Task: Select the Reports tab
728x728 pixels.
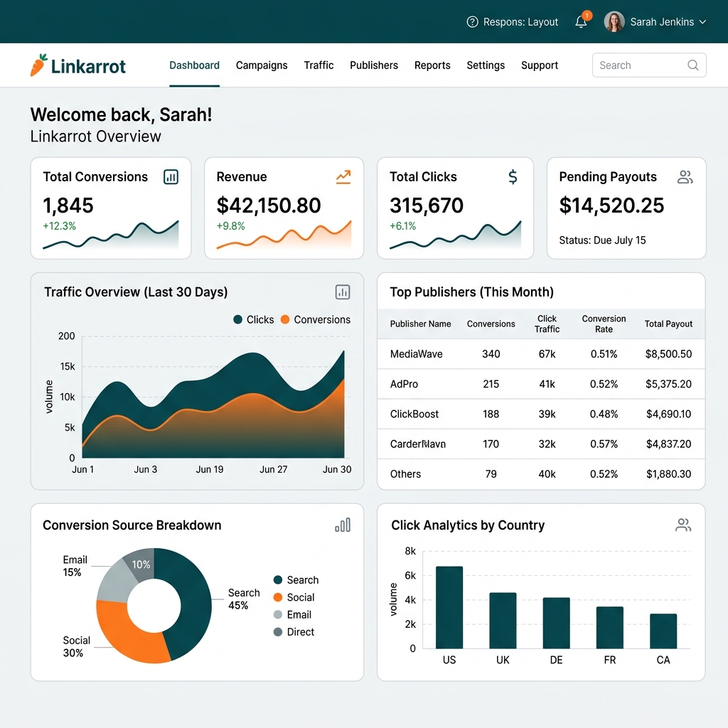Action: 432,65
